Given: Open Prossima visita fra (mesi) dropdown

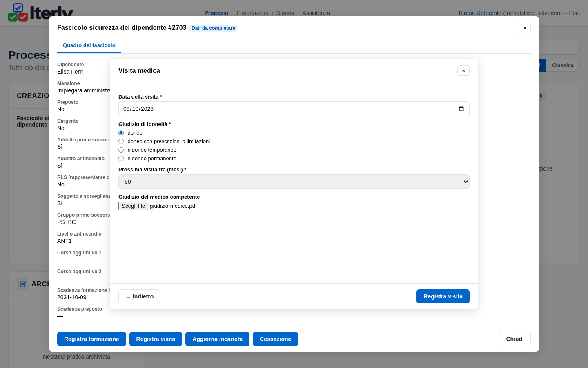Looking at the screenshot, I should [294, 182].
